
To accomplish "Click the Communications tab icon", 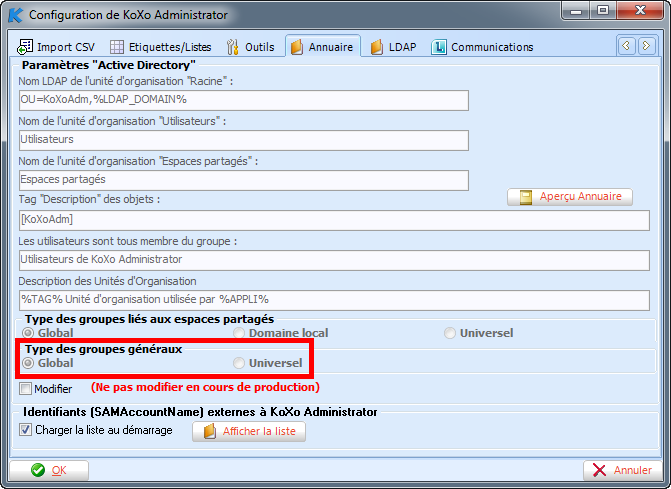I will click(439, 47).
